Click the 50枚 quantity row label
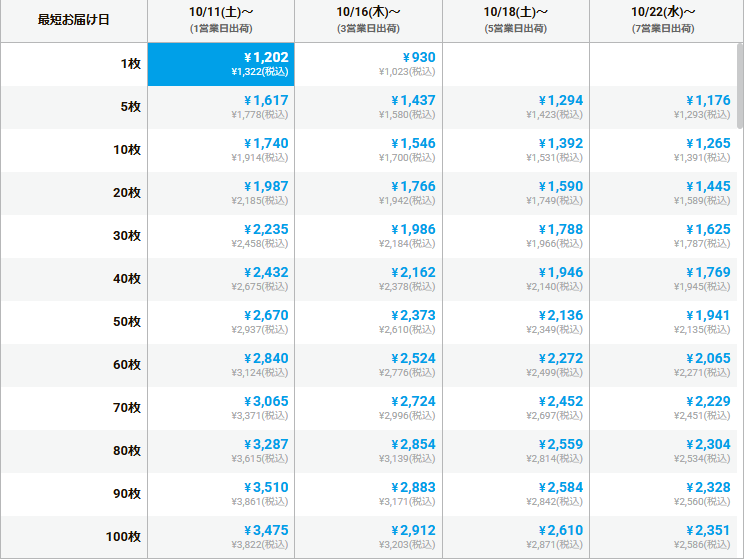746x560 pixels. pos(126,322)
